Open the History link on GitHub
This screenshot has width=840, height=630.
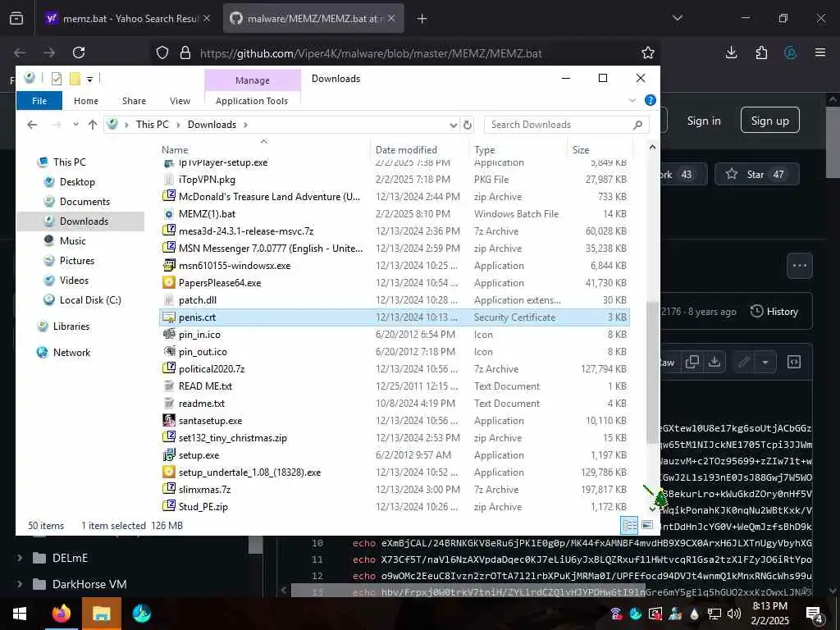coord(774,311)
